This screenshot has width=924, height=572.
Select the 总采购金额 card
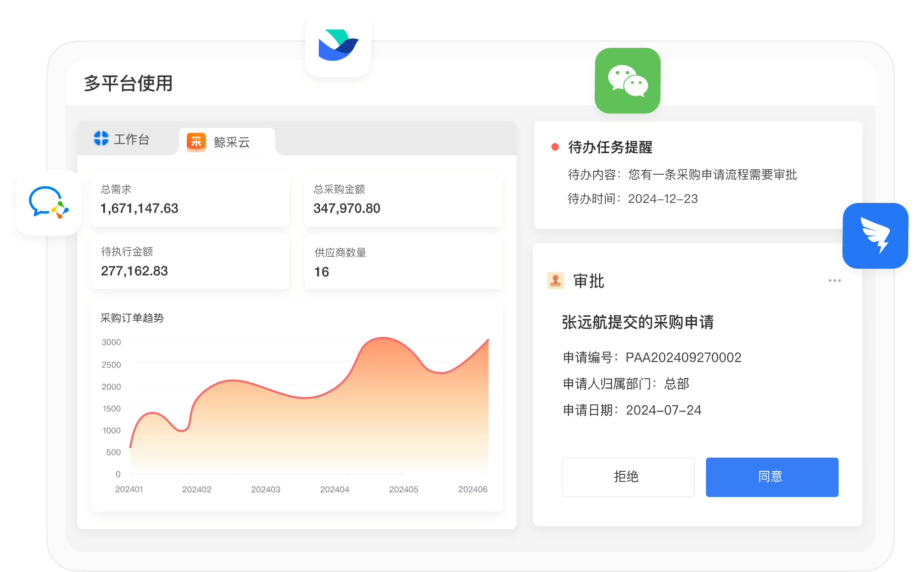403,200
